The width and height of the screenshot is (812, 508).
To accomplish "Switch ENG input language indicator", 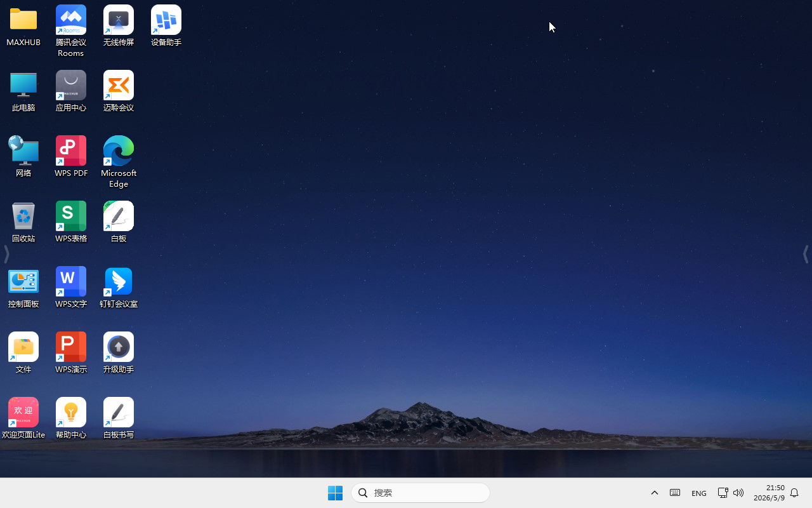I will pyautogui.click(x=699, y=493).
